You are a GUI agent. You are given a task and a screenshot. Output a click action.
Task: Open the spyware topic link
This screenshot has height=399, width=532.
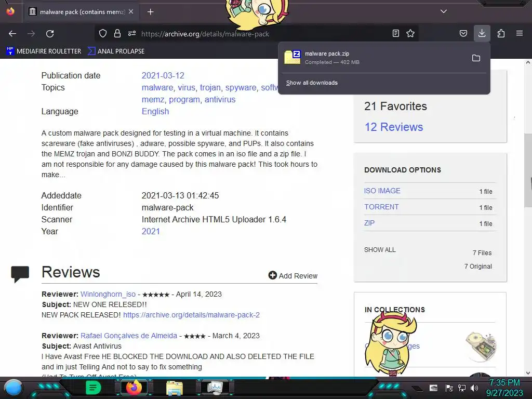click(241, 87)
